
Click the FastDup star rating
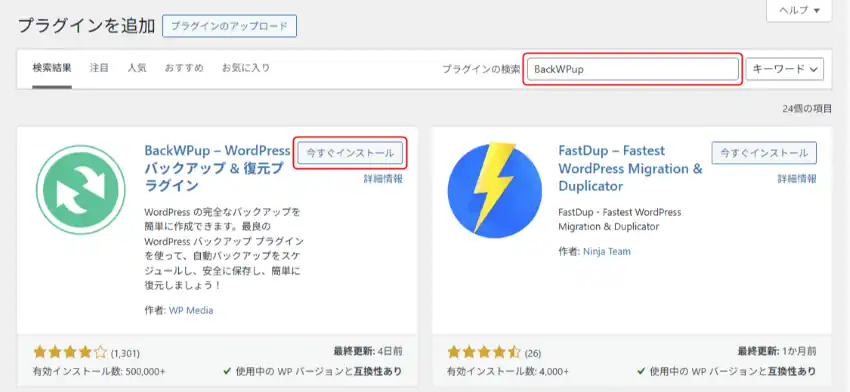484,353
